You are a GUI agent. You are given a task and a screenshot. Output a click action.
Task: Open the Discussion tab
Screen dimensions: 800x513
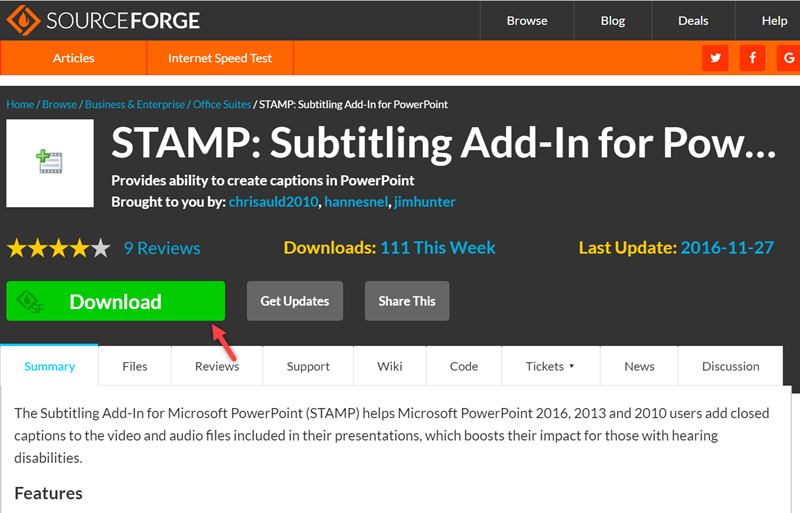(731, 366)
